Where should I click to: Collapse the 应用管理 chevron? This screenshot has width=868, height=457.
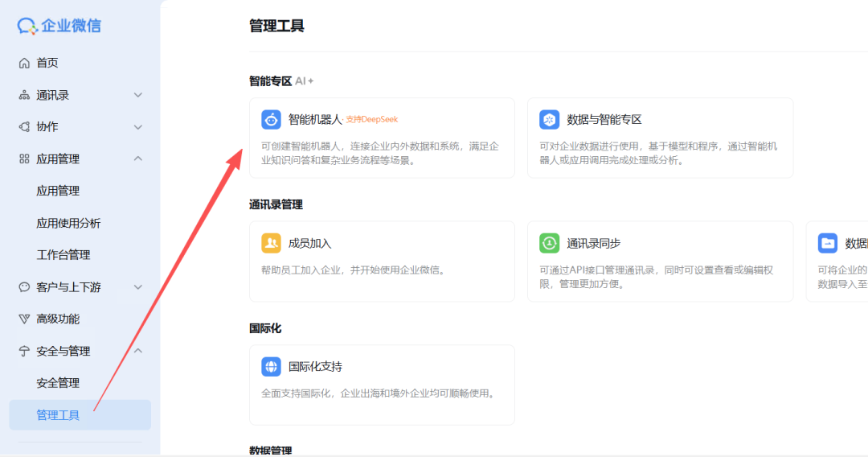[138, 159]
